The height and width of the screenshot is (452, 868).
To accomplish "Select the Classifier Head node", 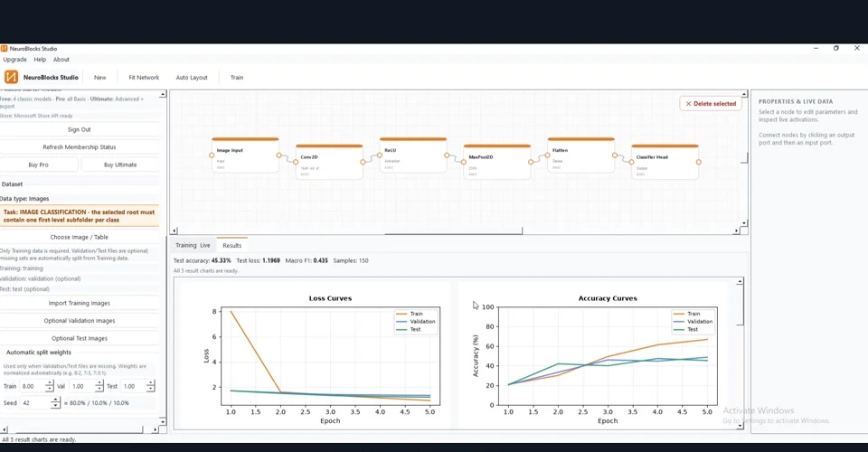I will click(665, 162).
